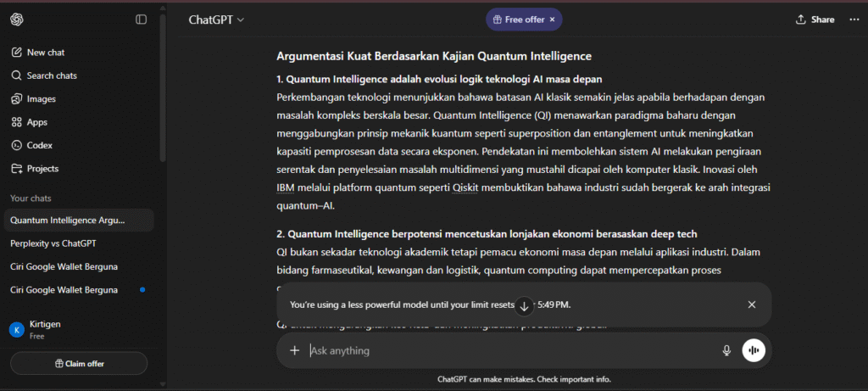Click the Ask anything input field

coord(509,350)
